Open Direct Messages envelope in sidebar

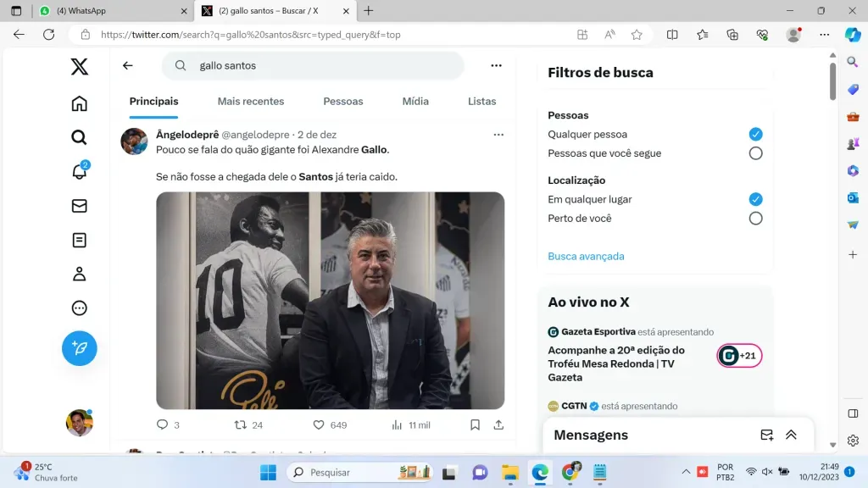point(79,206)
